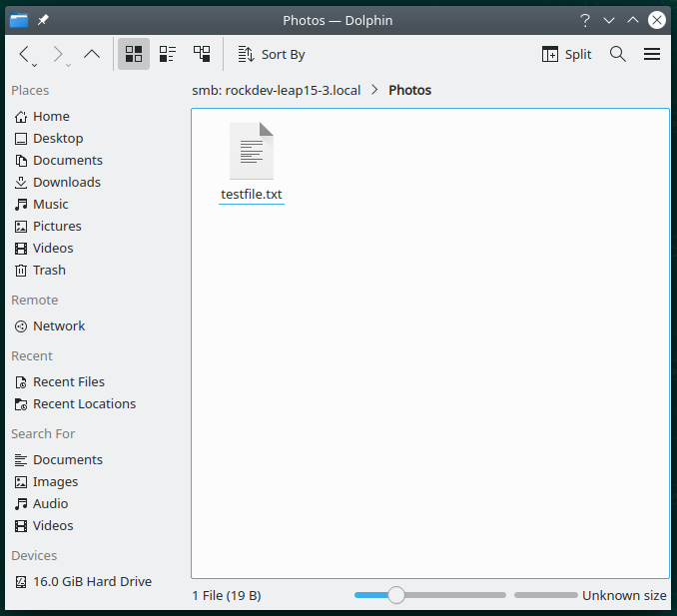The width and height of the screenshot is (677, 616).
Task: Open search with the magnifier icon
Action: pyautogui.click(x=618, y=54)
